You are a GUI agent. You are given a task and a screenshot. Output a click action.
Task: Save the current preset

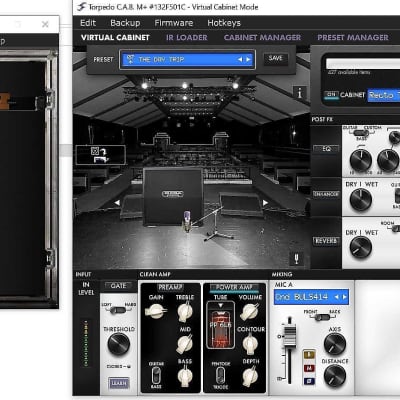pyautogui.click(x=275, y=58)
